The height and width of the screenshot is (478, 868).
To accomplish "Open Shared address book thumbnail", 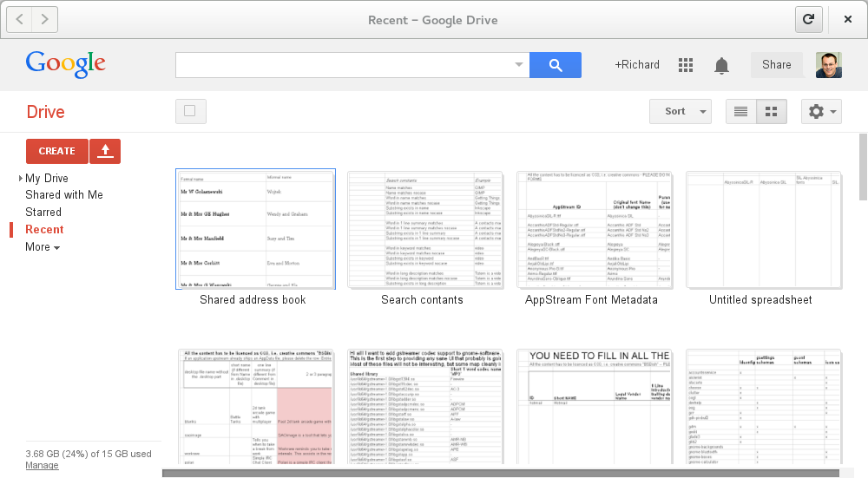I will click(x=255, y=229).
